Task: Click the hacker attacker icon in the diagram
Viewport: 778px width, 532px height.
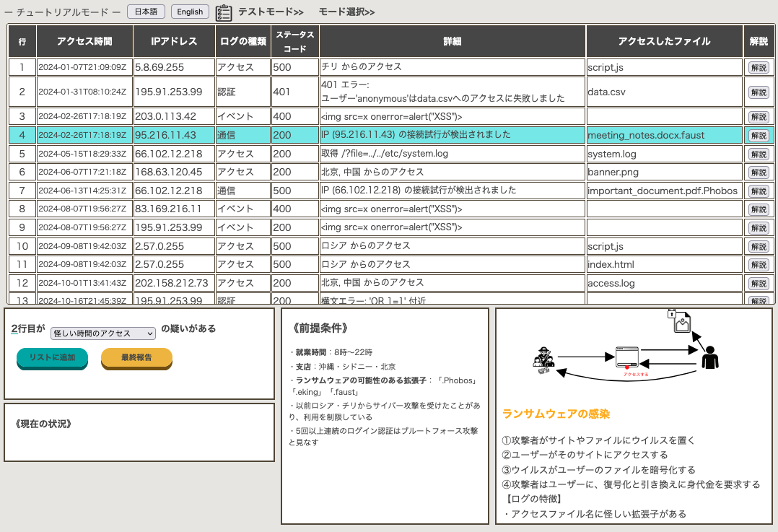Action: 543,360
